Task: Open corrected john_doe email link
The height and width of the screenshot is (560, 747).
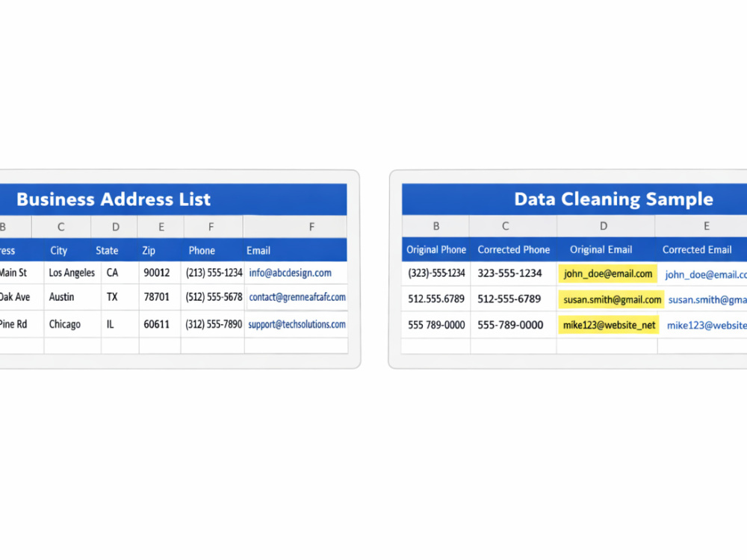Action: [x=706, y=275]
